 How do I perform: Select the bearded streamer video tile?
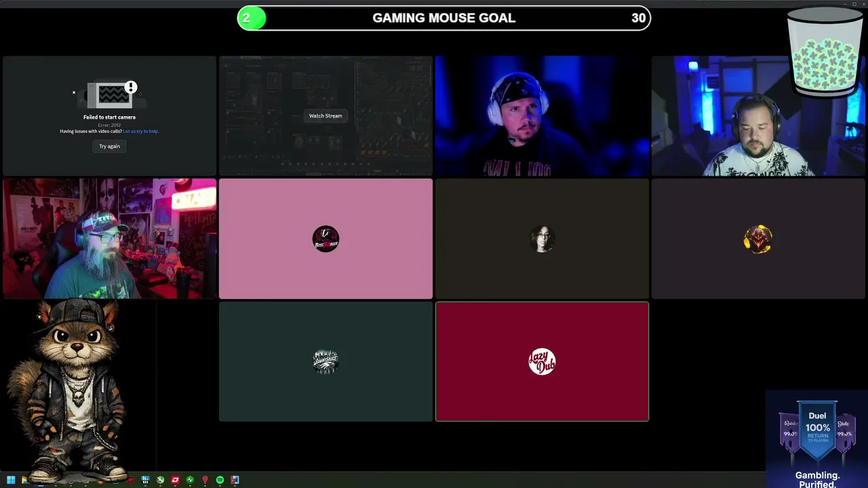pyautogui.click(x=109, y=239)
